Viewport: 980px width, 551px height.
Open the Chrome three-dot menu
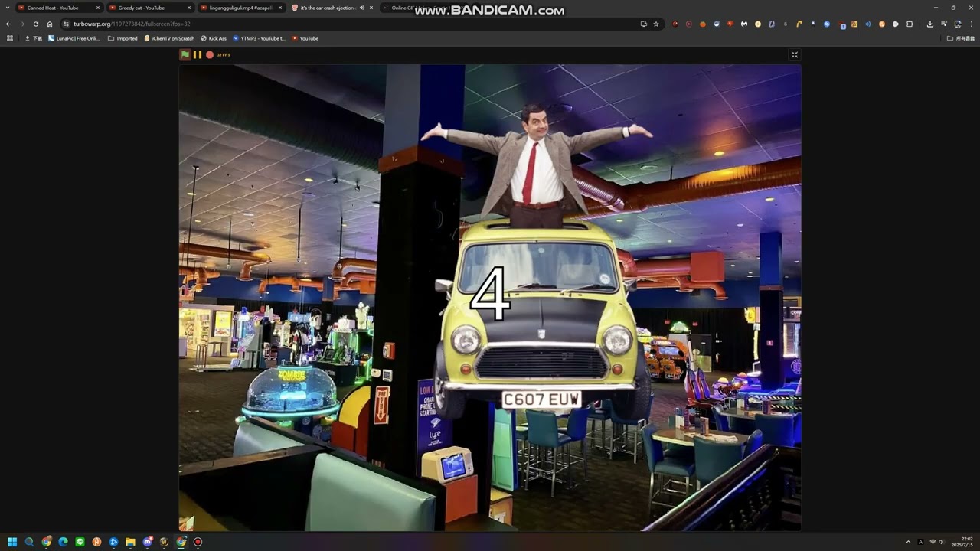pos(972,24)
